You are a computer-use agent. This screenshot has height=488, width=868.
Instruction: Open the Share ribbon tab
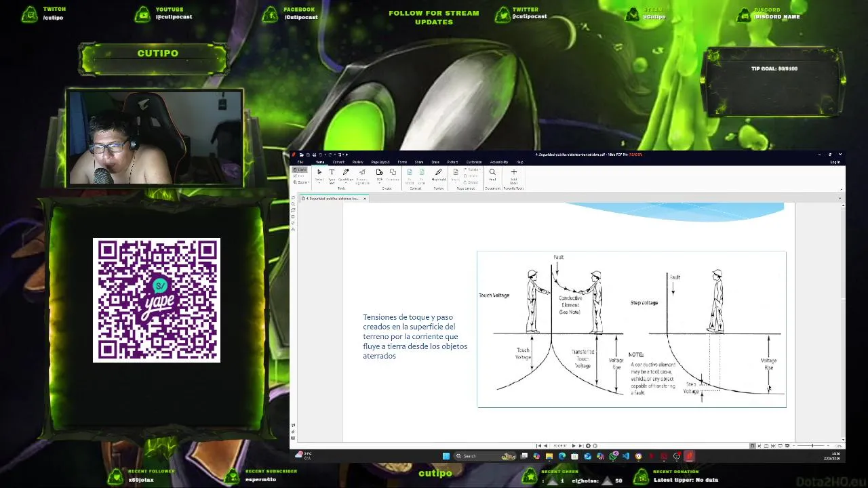[419, 162]
